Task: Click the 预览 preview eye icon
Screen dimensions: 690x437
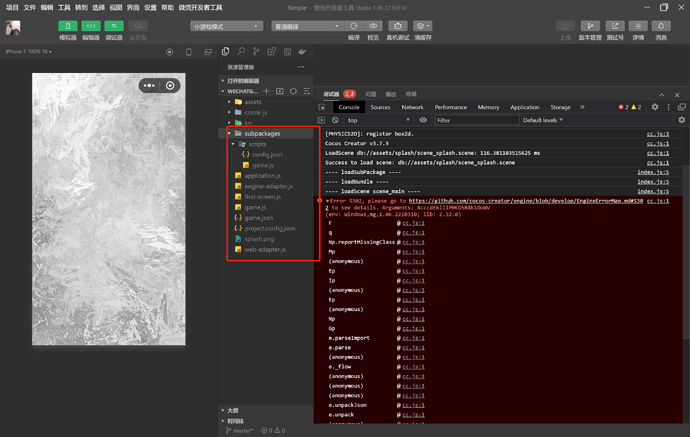Action: (373, 26)
